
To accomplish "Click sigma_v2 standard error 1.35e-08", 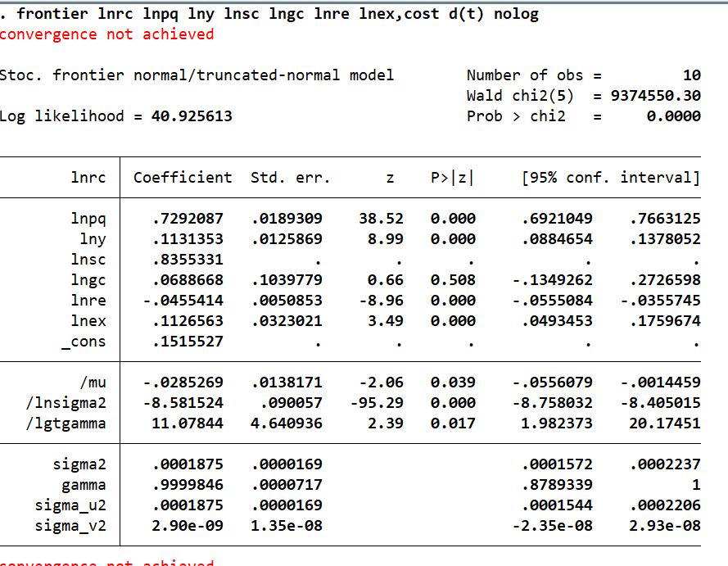I will pyautogui.click(x=287, y=526).
